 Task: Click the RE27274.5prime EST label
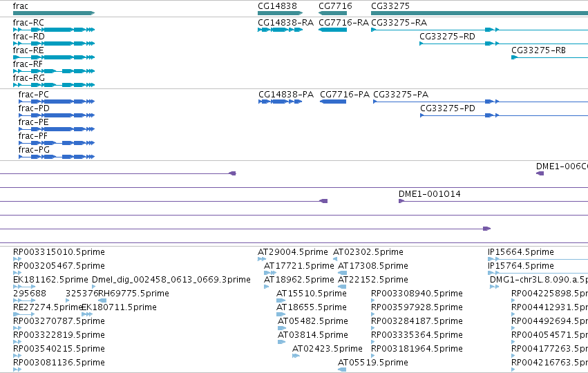pyautogui.click(x=48, y=307)
